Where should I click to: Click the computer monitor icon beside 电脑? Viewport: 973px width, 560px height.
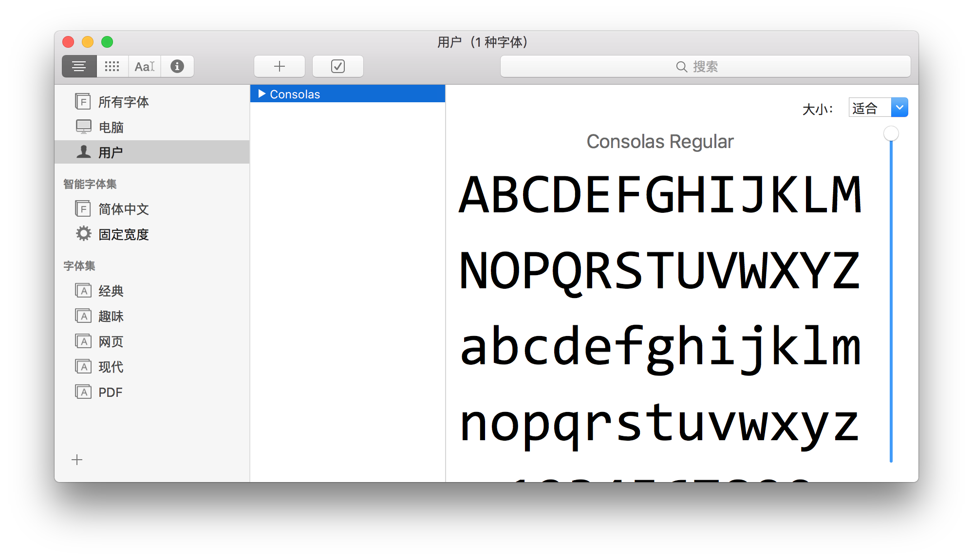[x=84, y=127]
